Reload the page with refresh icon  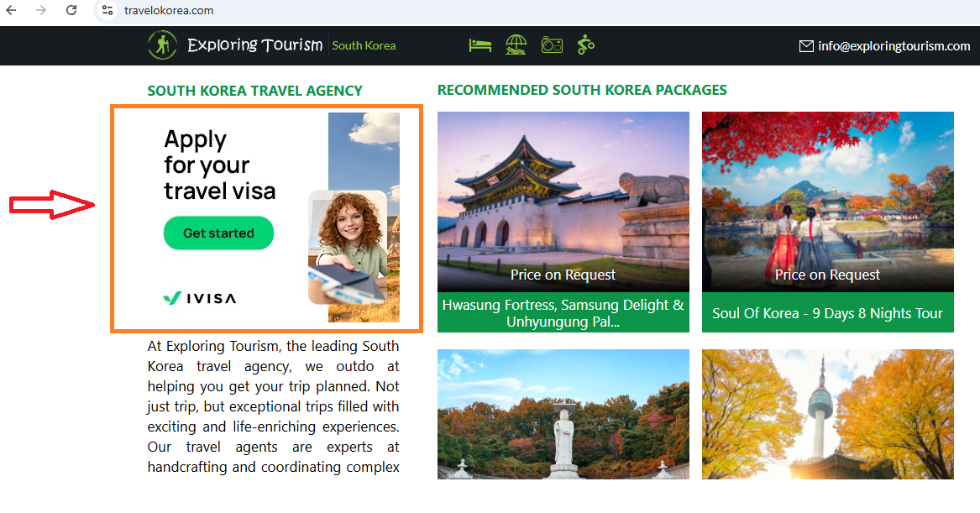[x=71, y=10]
